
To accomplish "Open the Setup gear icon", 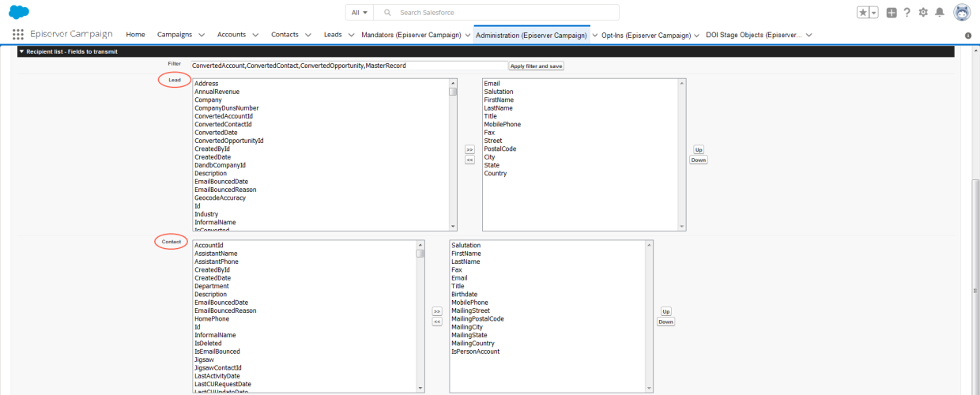I will 923,13.
